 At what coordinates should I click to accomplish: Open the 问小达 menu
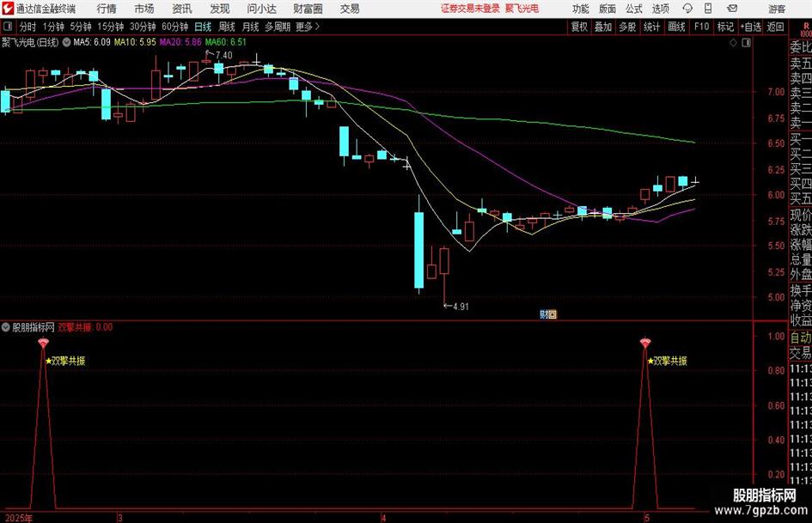[261, 9]
